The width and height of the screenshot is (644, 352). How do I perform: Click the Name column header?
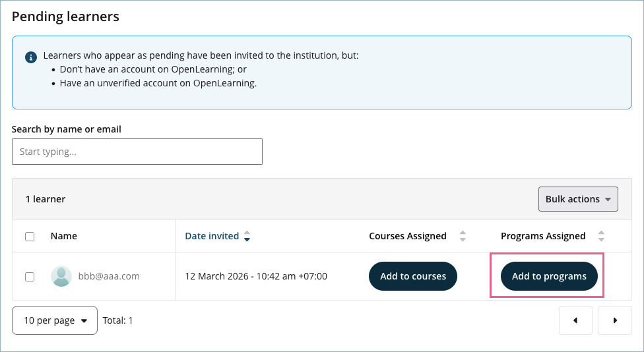[x=64, y=236]
